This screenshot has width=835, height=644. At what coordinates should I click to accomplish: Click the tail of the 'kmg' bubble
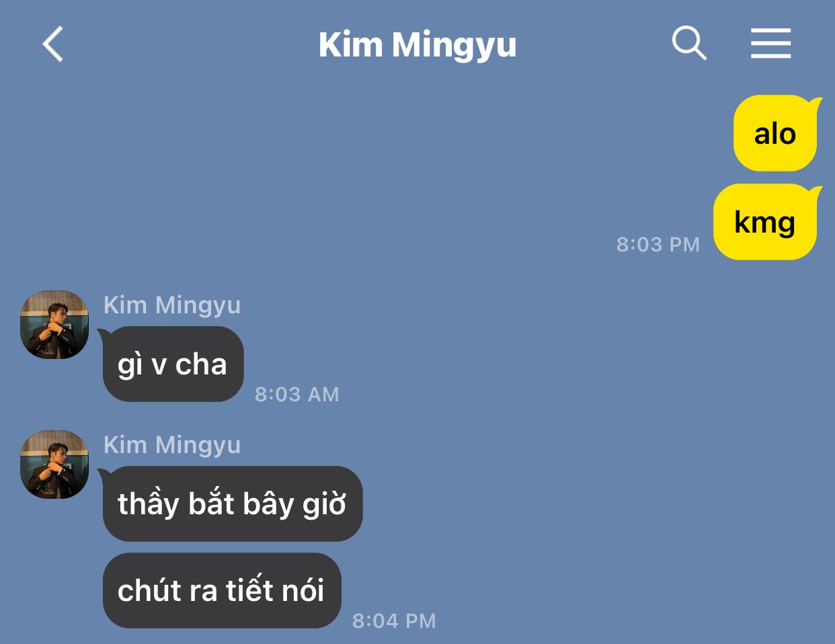(815, 193)
